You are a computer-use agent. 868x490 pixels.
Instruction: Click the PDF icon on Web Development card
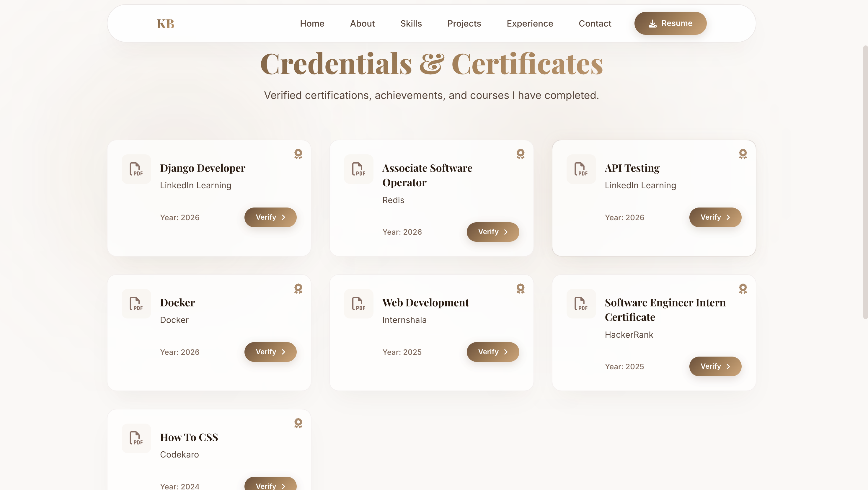[358, 304]
